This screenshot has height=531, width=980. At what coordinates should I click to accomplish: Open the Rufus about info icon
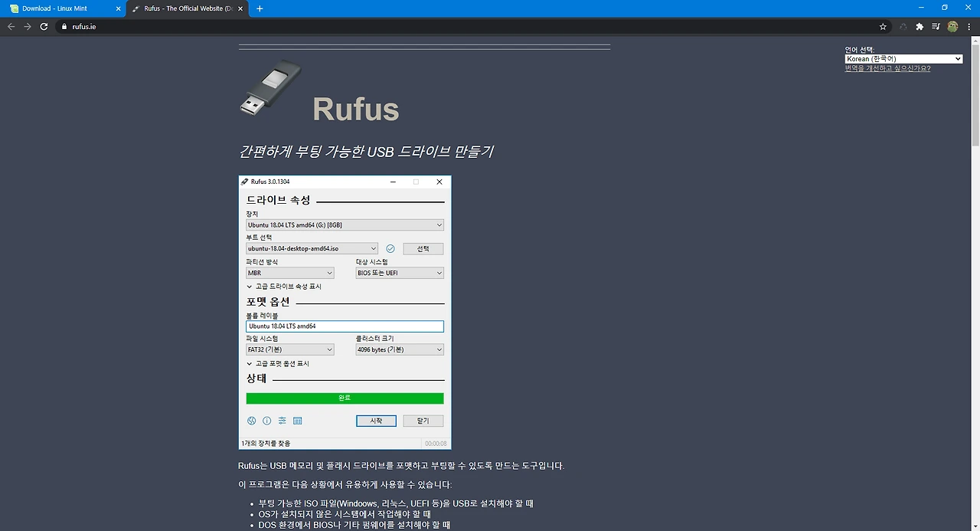tap(266, 421)
